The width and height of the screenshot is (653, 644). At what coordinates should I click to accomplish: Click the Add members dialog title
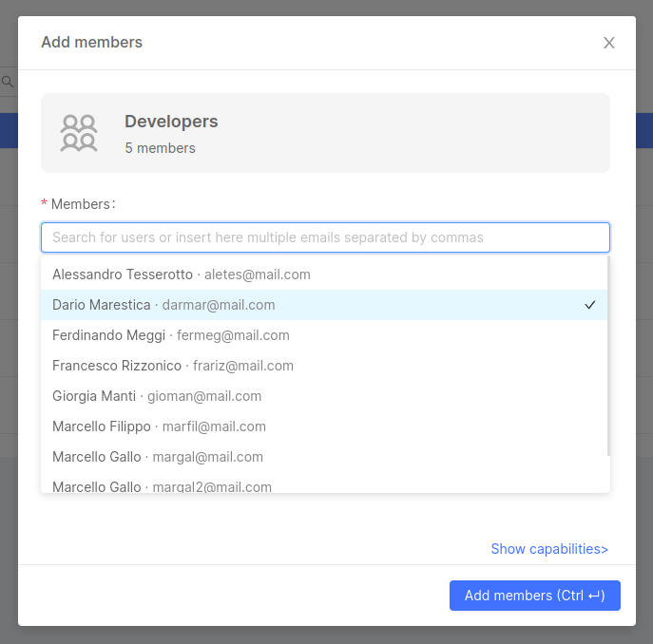pos(91,43)
